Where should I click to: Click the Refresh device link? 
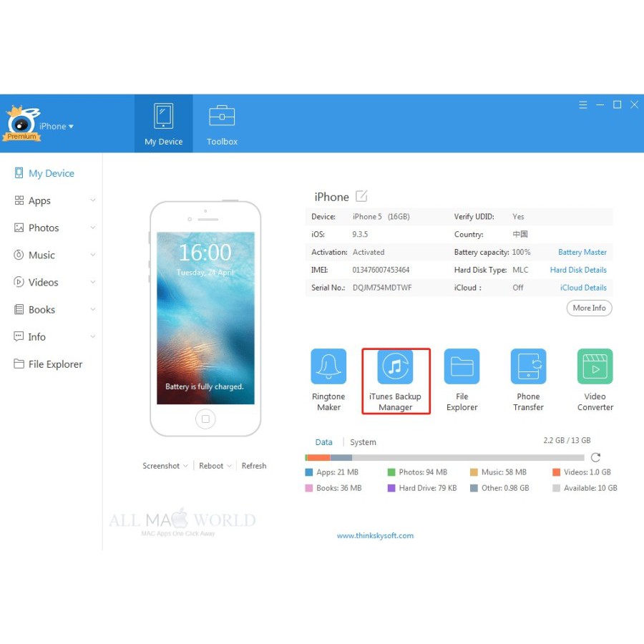pos(254,466)
